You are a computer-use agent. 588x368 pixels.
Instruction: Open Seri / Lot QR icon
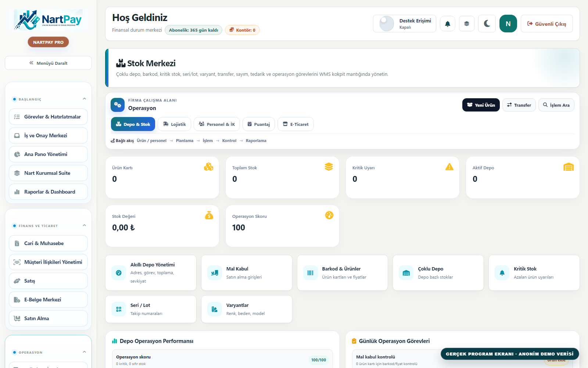coord(119,309)
